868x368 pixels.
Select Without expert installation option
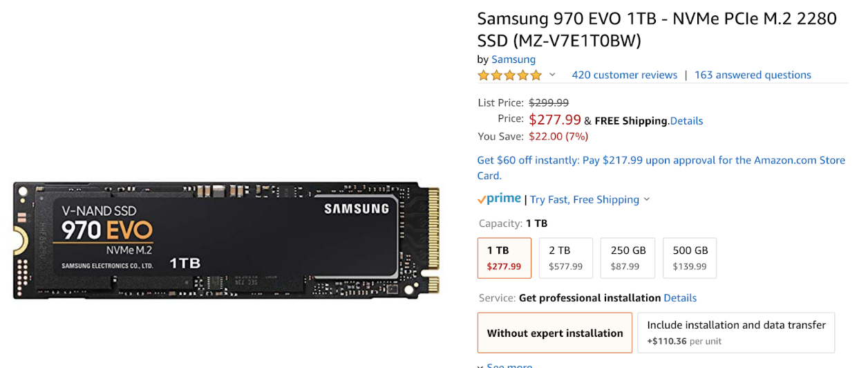coord(555,333)
